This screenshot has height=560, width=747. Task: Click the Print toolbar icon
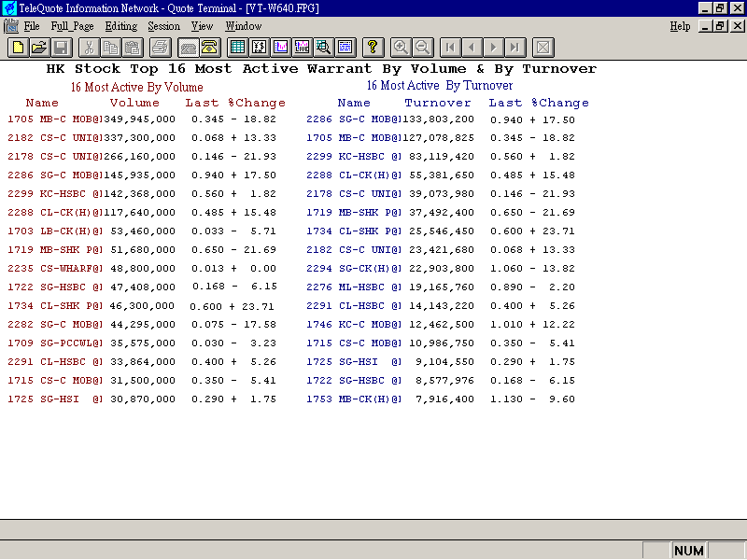[x=160, y=48]
